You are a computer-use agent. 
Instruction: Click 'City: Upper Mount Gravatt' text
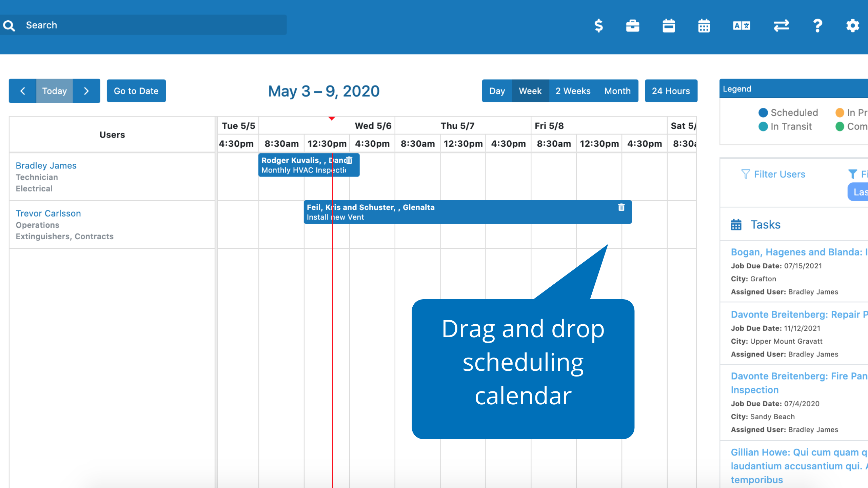click(x=776, y=341)
